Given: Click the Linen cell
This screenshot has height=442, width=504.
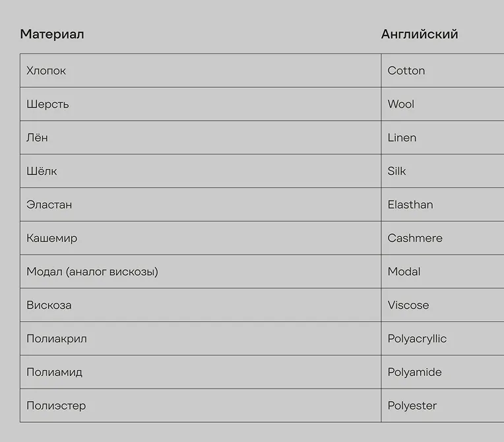Looking at the screenshot, I should [443, 137].
